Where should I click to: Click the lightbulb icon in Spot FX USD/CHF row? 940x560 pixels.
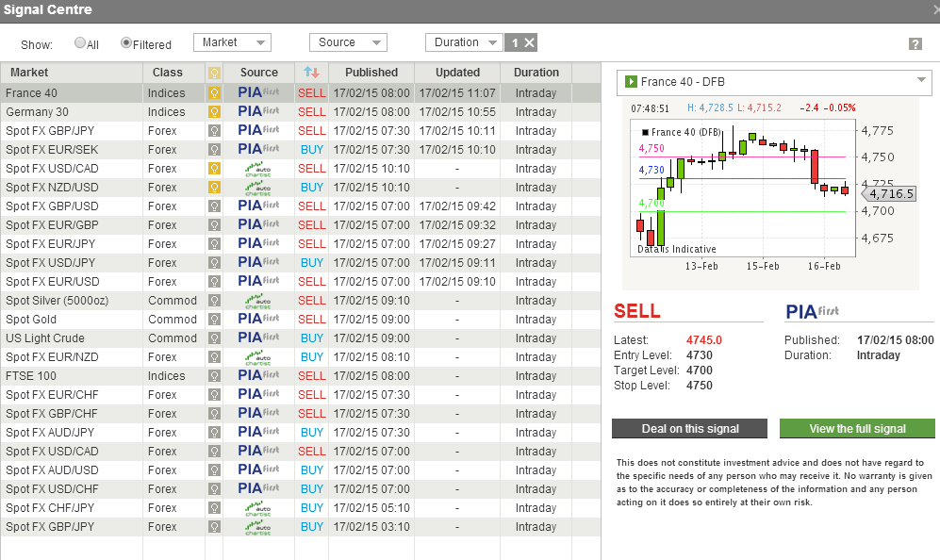pos(214,489)
